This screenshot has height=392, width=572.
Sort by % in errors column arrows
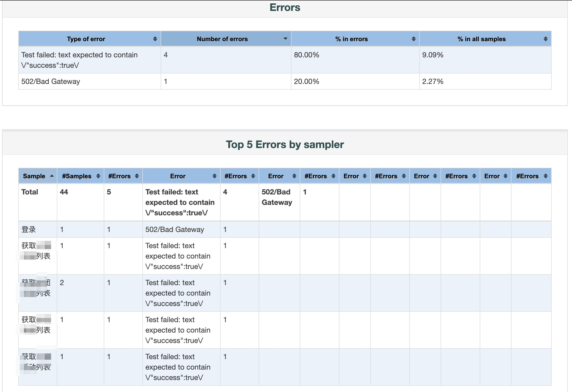tap(413, 39)
